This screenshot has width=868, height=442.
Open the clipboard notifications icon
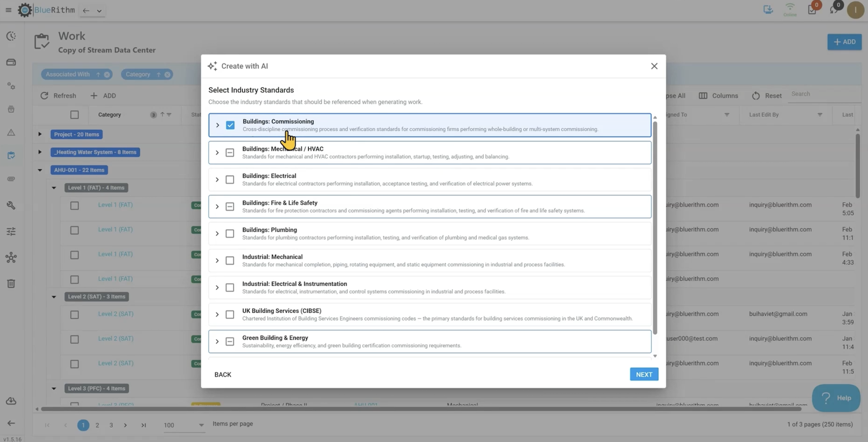pyautogui.click(x=812, y=10)
